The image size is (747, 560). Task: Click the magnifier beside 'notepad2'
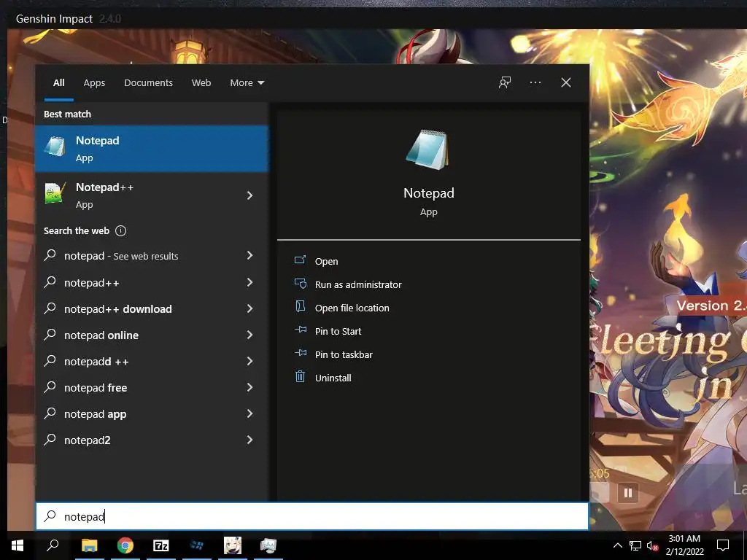[x=50, y=440]
